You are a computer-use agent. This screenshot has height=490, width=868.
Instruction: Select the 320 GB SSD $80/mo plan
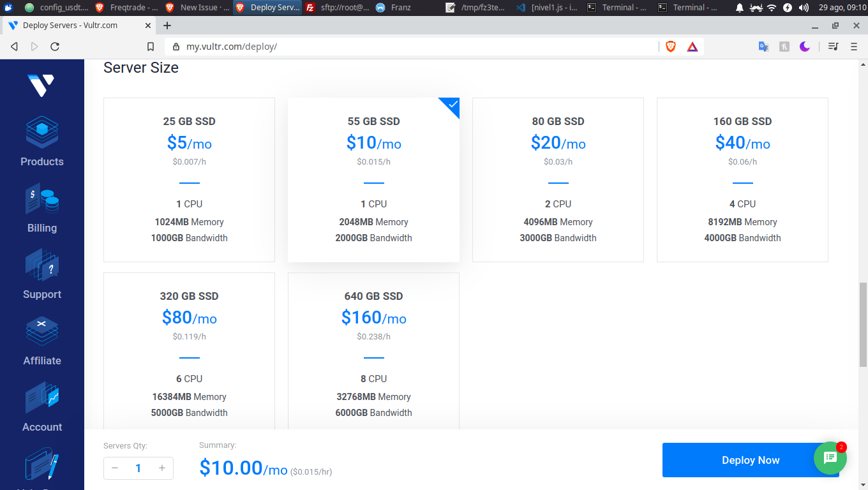tap(189, 351)
